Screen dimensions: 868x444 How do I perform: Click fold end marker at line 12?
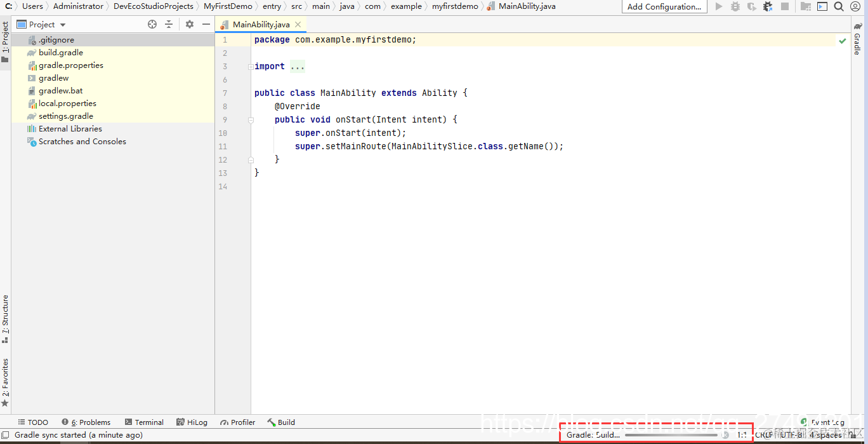pos(251,159)
